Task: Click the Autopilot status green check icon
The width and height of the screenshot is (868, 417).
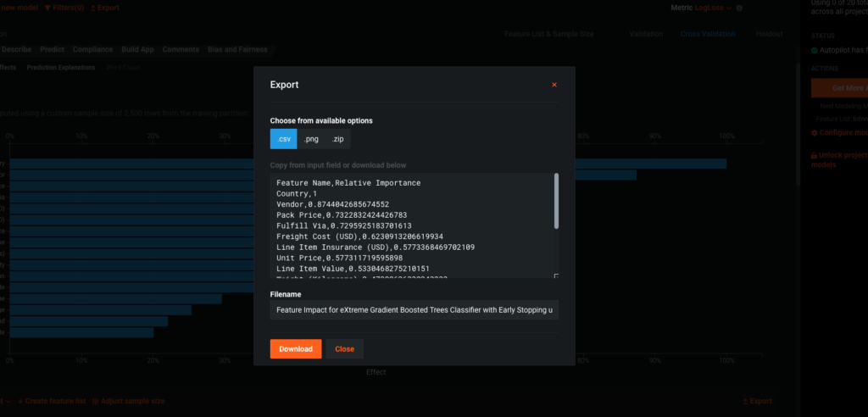Action: pyautogui.click(x=815, y=50)
